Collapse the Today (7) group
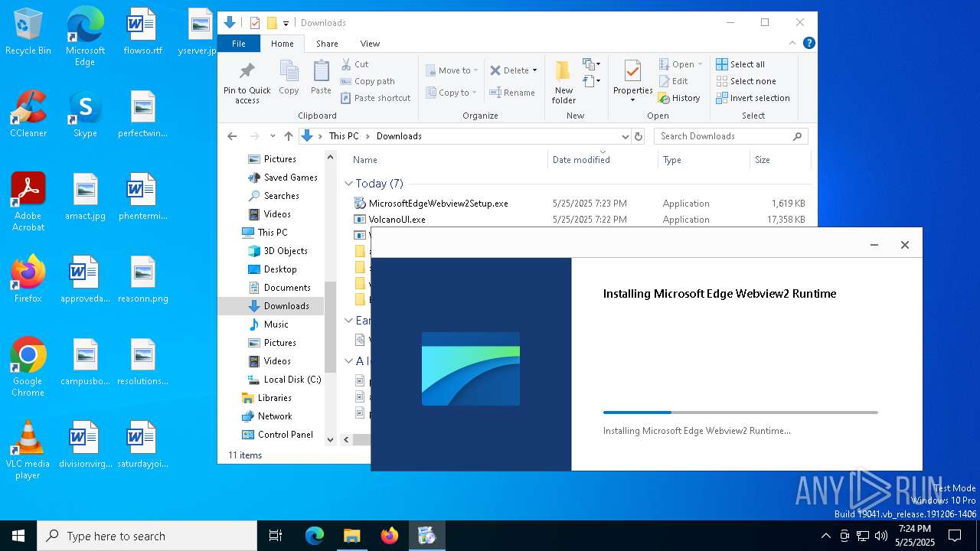Screen dimensions: 980x551 (x=349, y=184)
